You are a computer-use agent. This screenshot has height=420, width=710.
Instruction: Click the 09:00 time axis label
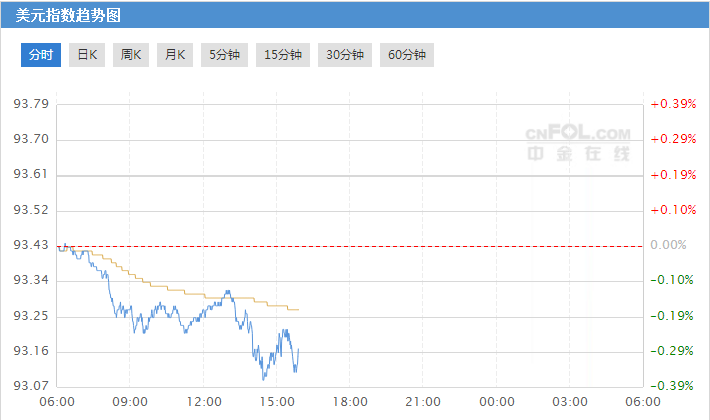click(x=130, y=402)
